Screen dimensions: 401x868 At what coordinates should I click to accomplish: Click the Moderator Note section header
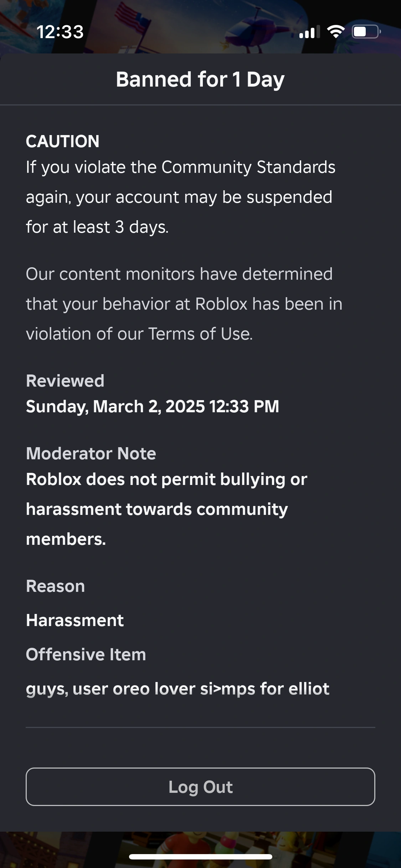pos(91,453)
